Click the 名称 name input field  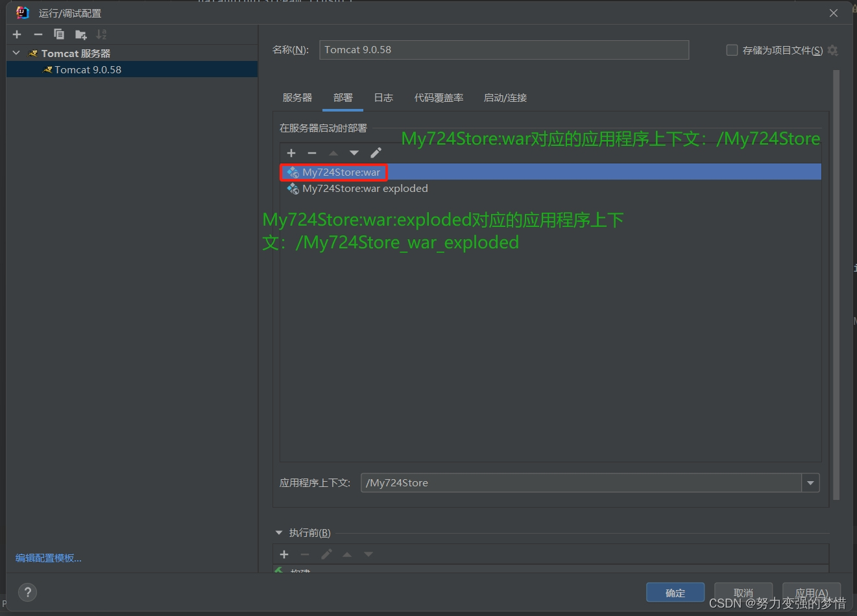504,50
